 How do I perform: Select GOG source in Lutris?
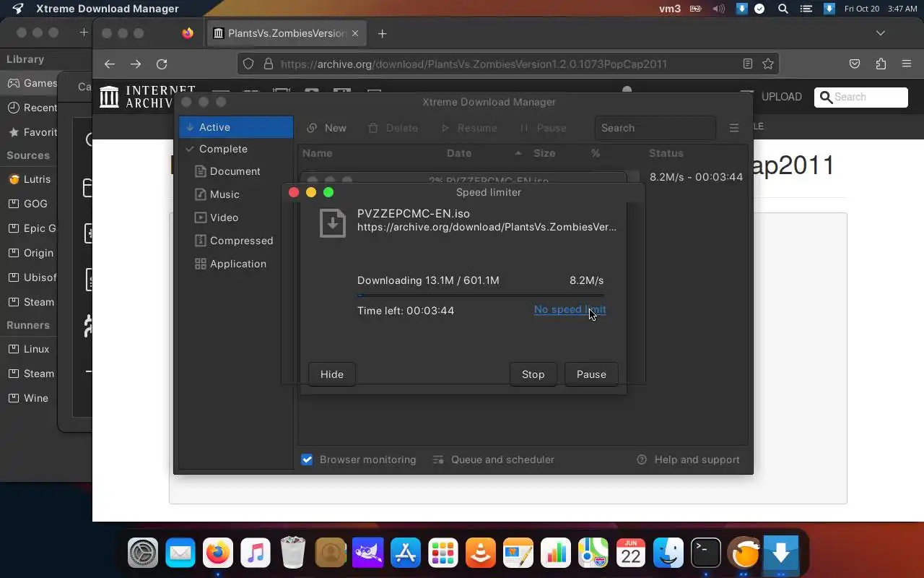pos(28,204)
